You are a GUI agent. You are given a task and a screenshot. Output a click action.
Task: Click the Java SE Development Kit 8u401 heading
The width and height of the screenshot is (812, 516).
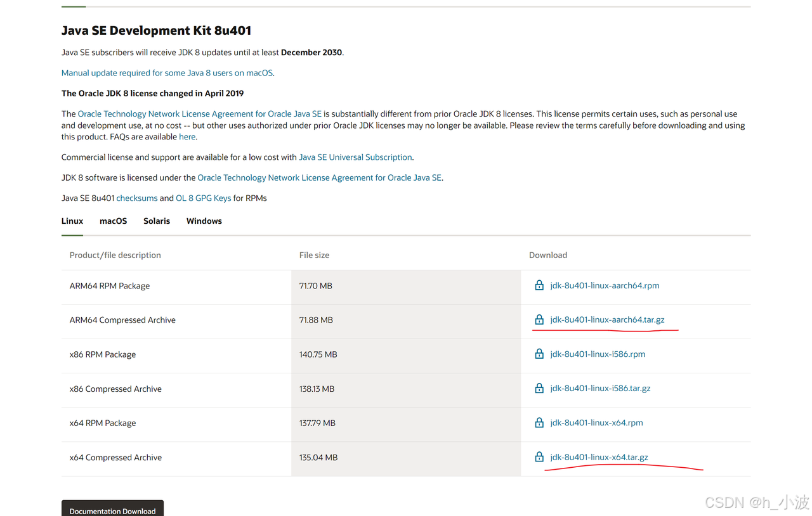(x=157, y=30)
